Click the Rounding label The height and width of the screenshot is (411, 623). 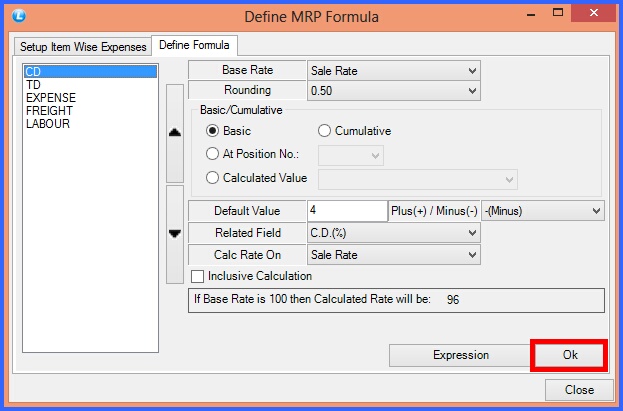(248, 90)
